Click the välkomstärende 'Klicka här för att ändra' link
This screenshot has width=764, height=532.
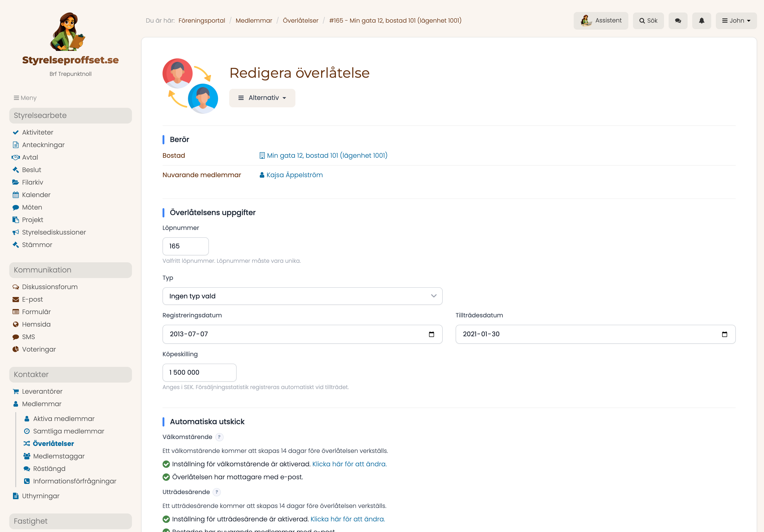(x=349, y=464)
